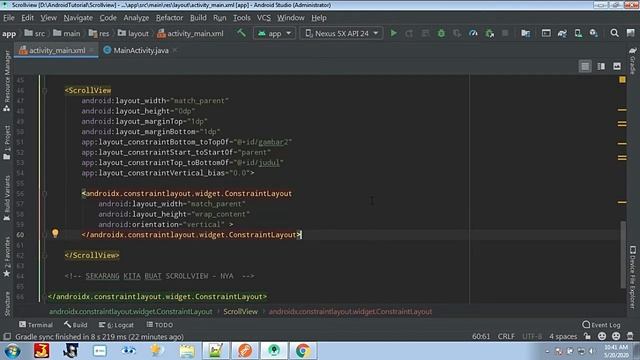Open the Navigate menu
This screenshot has width=640, height=360.
[78, 18]
